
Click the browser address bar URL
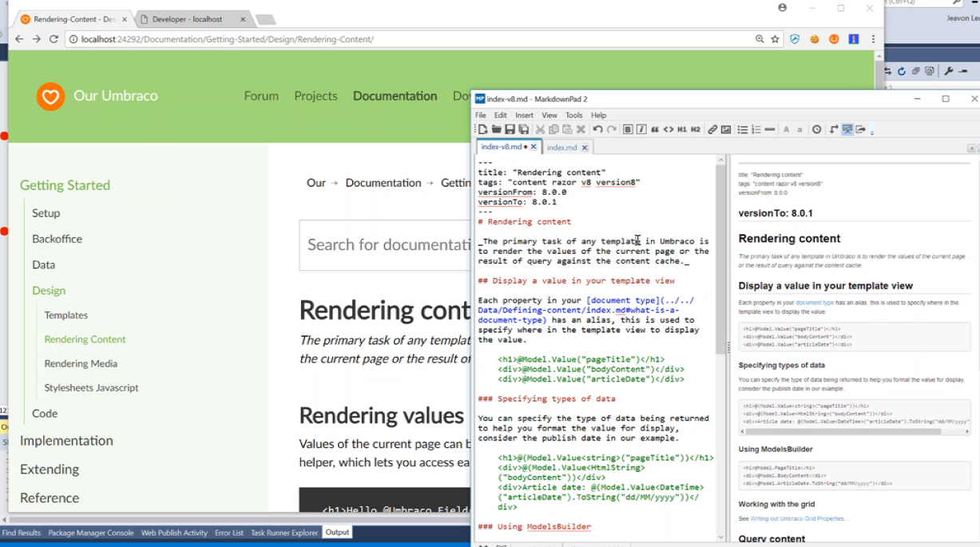pos(228,39)
